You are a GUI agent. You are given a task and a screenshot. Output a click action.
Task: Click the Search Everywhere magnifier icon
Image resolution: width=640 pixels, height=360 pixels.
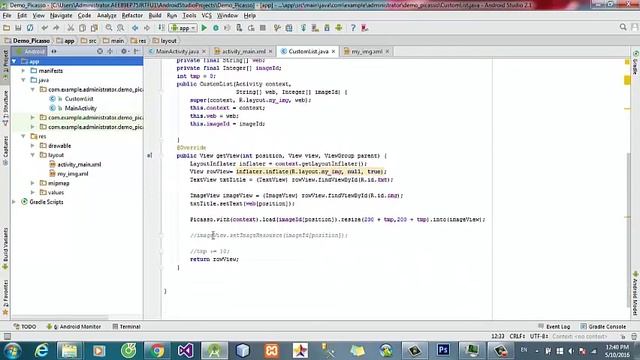click(623, 27)
